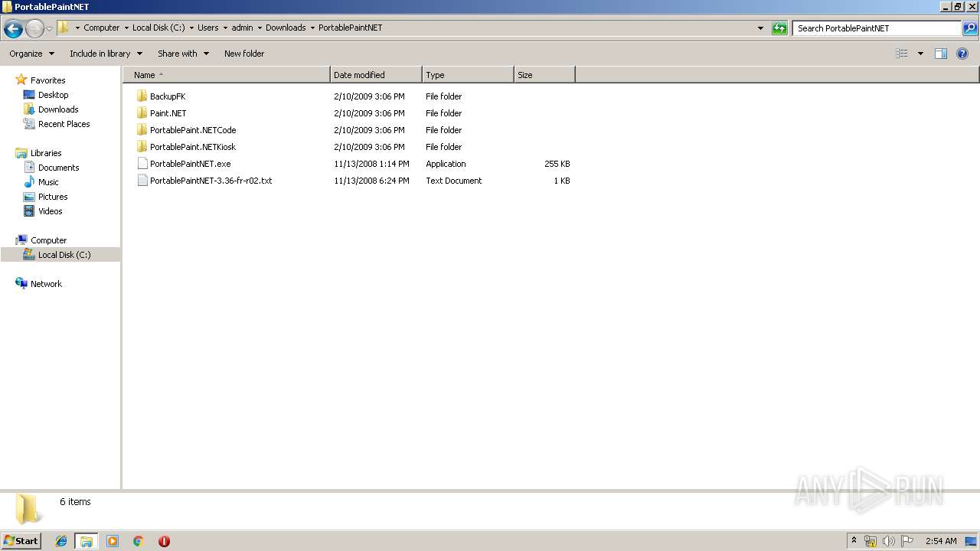Open the address bar history dropdown
Image resolution: width=980 pixels, height=551 pixels.
[x=760, y=28]
